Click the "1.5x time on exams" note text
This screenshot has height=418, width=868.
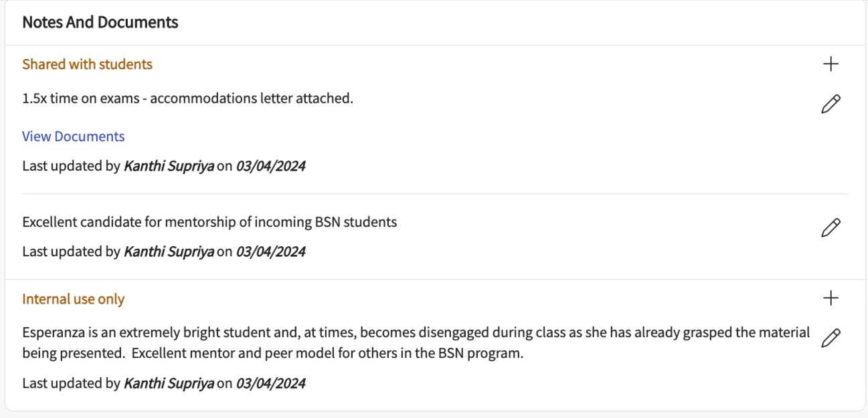pos(187,98)
